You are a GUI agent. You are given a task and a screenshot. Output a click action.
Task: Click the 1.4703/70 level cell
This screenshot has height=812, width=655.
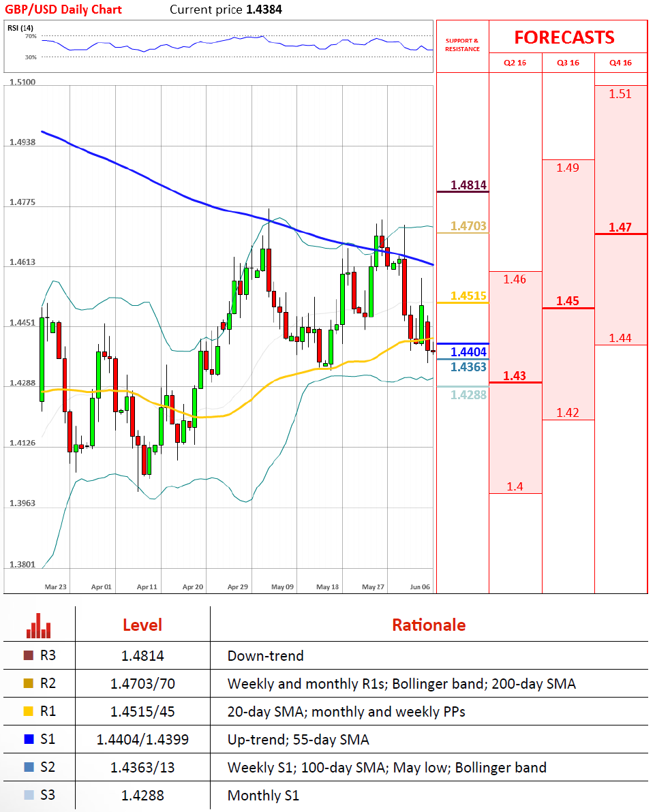coord(142,684)
